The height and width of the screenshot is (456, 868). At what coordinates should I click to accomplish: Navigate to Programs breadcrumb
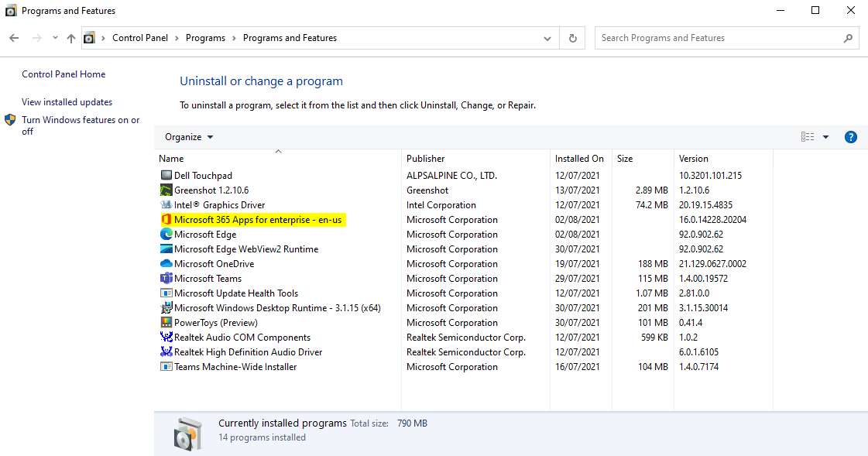point(205,38)
